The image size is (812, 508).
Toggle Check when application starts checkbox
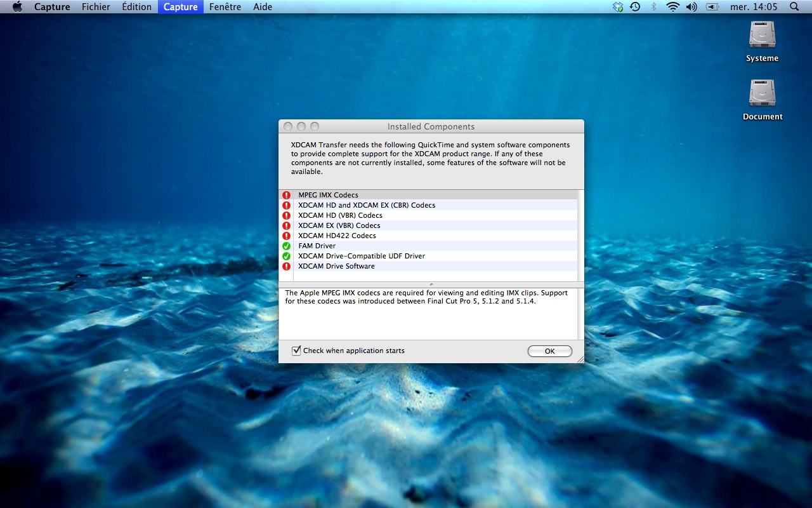point(296,351)
